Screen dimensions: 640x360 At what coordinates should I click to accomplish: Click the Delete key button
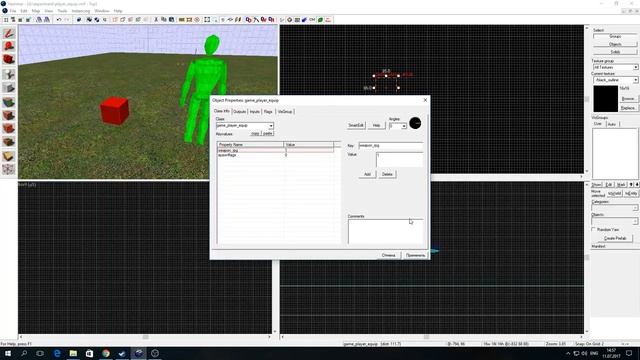(387, 174)
